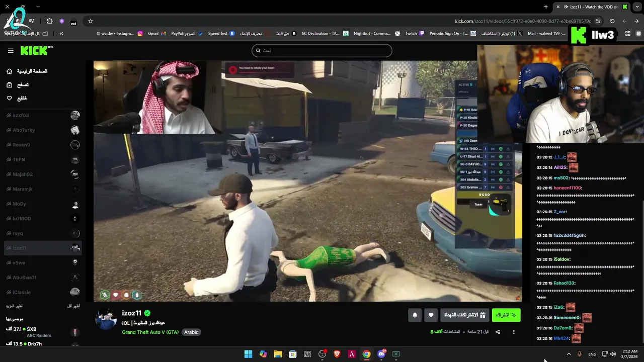This screenshot has height=362, width=644.
Task: Open azxf03 channel in sidebar
Action: tap(43, 116)
